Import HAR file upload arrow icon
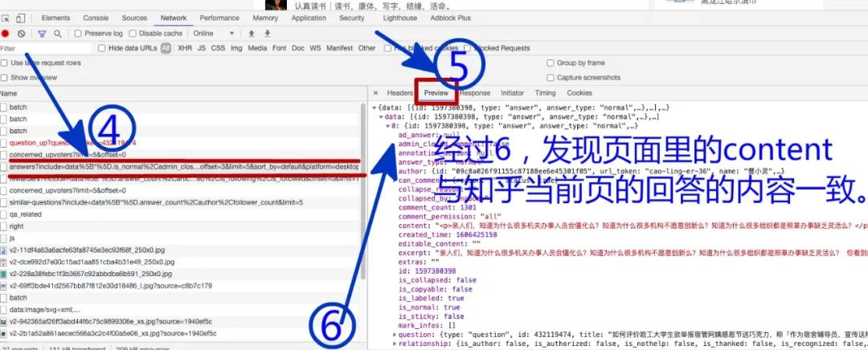Screen dimensions: 868x350 252,33
